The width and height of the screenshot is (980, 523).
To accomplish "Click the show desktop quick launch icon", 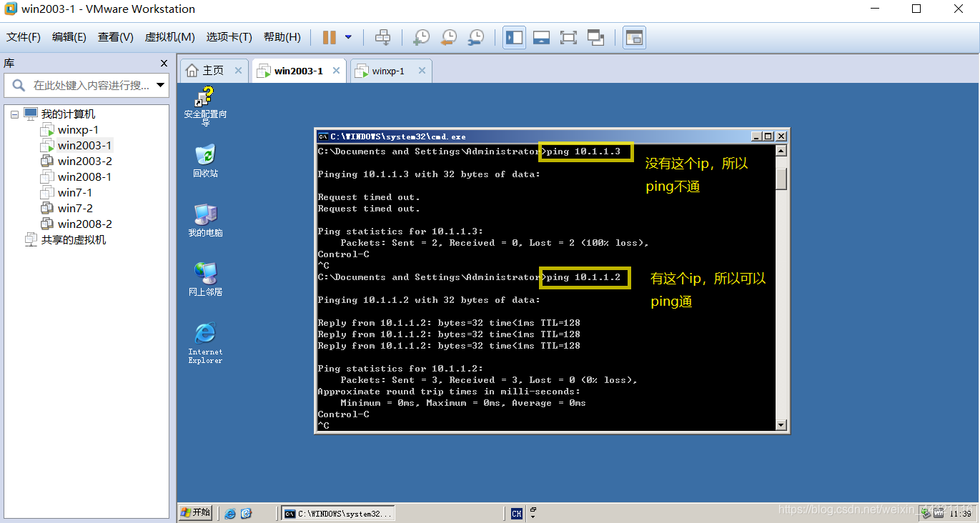I will click(x=247, y=513).
